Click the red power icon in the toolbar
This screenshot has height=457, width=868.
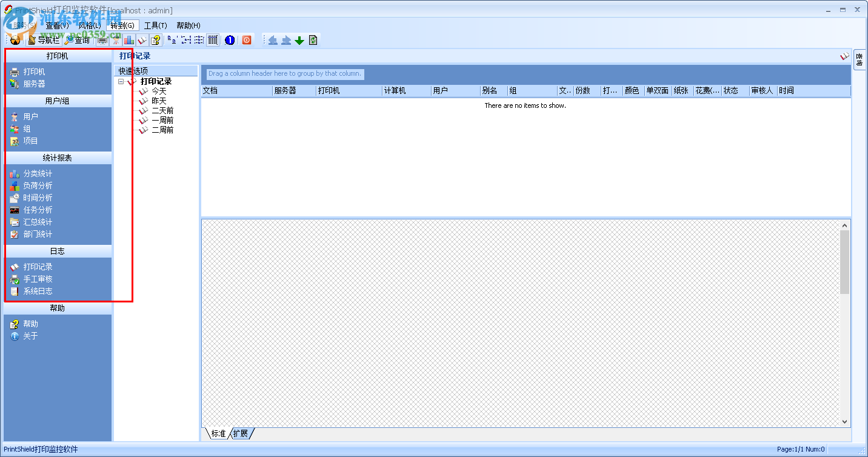(x=247, y=40)
